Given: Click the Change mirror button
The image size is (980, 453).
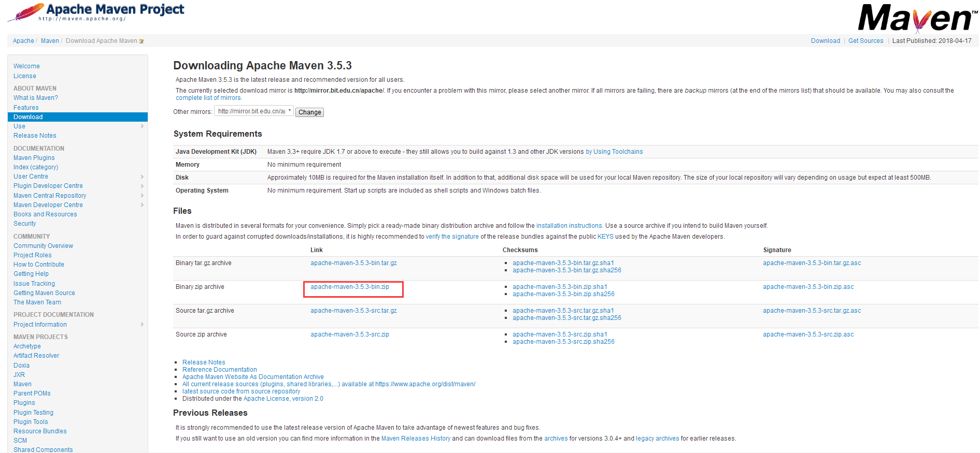Looking at the screenshot, I should pos(309,112).
